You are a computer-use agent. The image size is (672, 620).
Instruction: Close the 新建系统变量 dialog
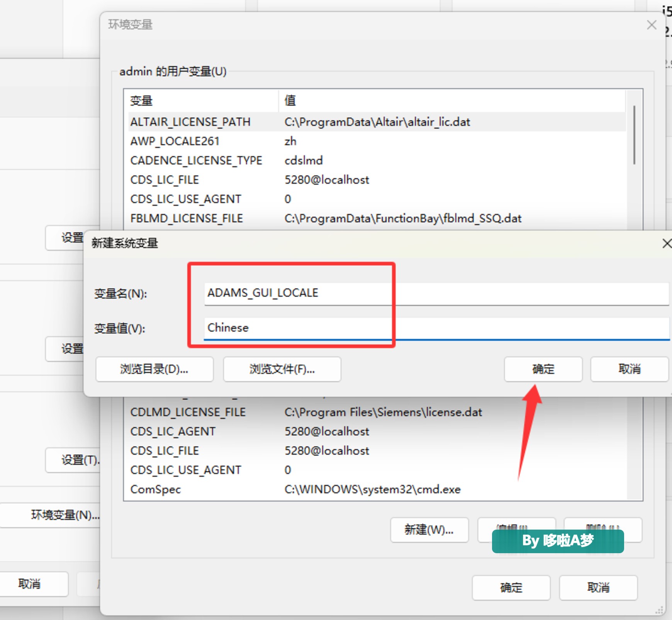click(x=667, y=243)
